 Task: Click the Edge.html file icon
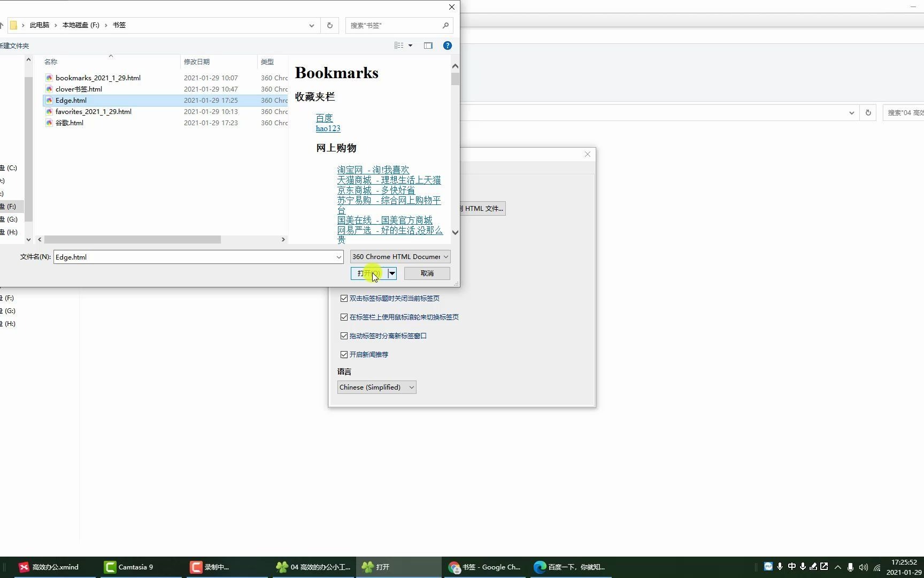point(49,101)
